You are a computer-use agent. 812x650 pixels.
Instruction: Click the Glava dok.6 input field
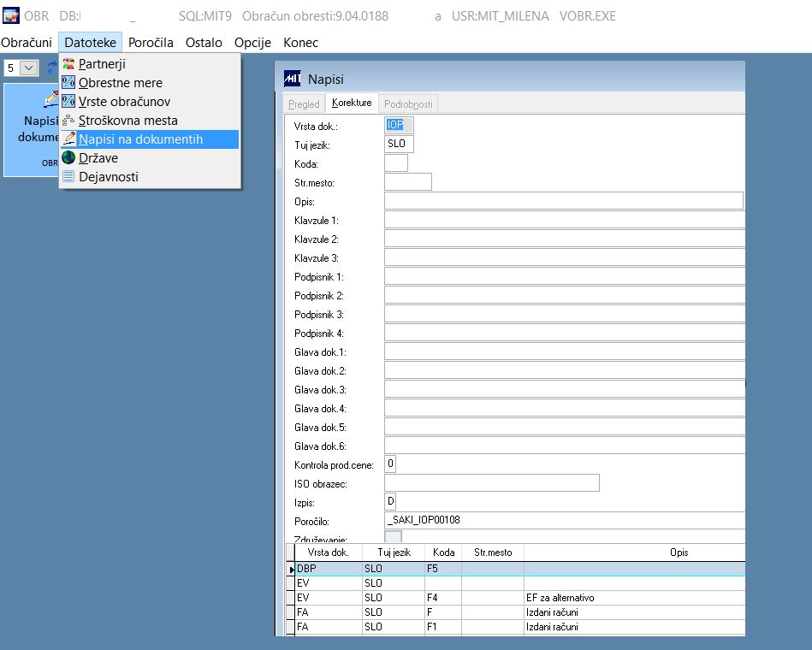pos(565,445)
